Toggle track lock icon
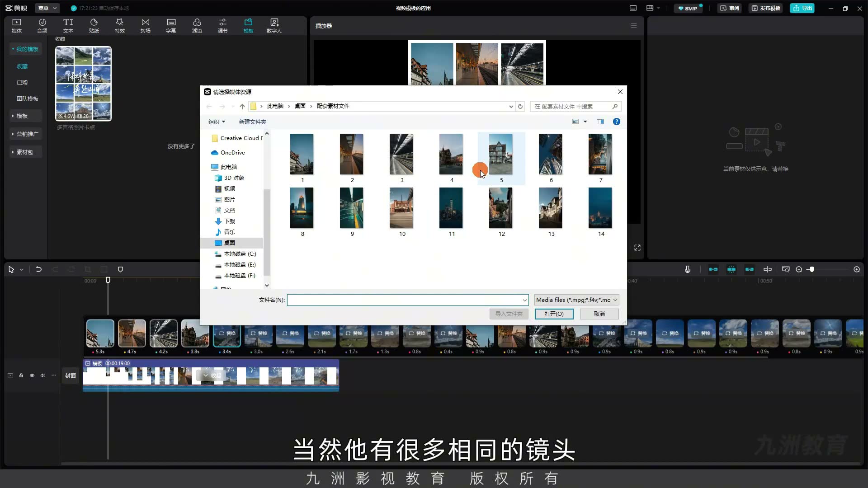The image size is (868, 488). click(21, 375)
